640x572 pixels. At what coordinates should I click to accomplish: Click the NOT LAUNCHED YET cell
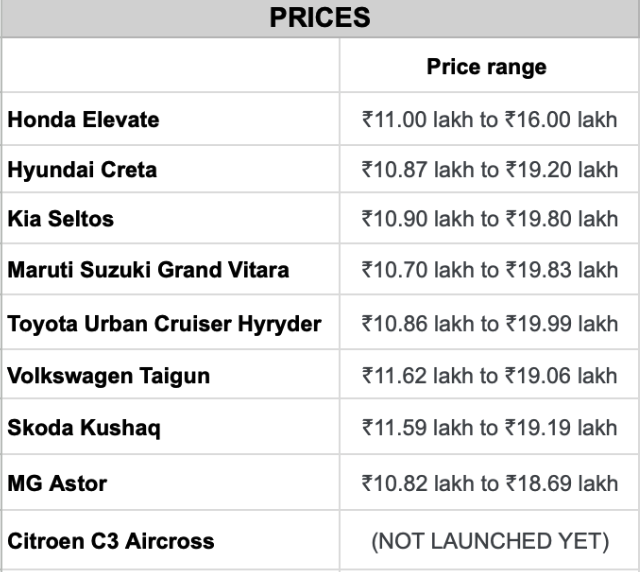[x=489, y=541]
